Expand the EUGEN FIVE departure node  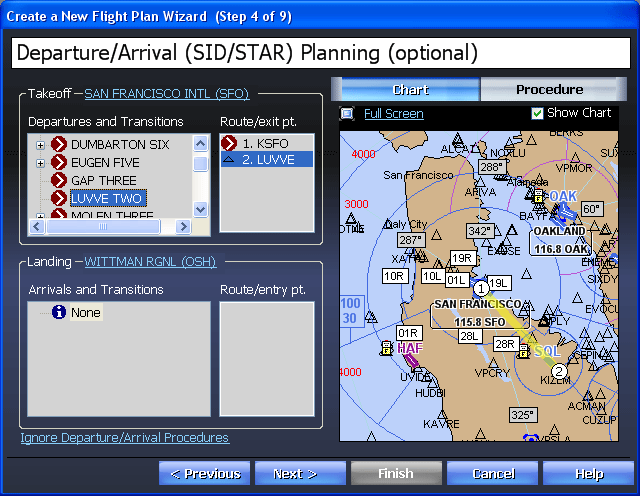[x=40, y=163]
